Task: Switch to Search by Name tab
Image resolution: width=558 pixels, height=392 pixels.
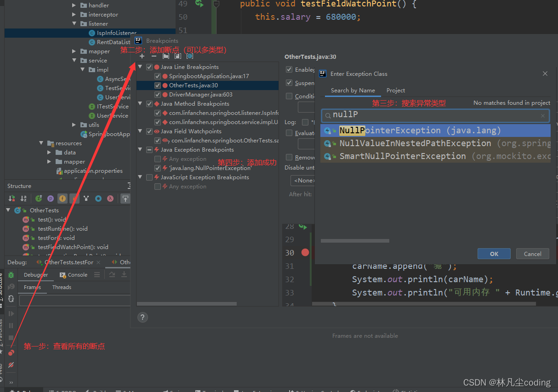Action: click(353, 91)
